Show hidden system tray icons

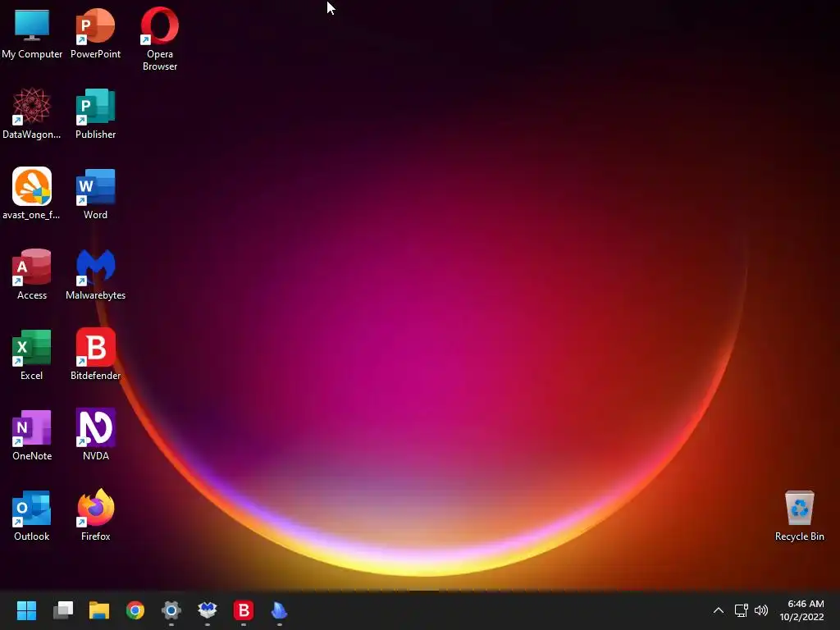(x=719, y=610)
